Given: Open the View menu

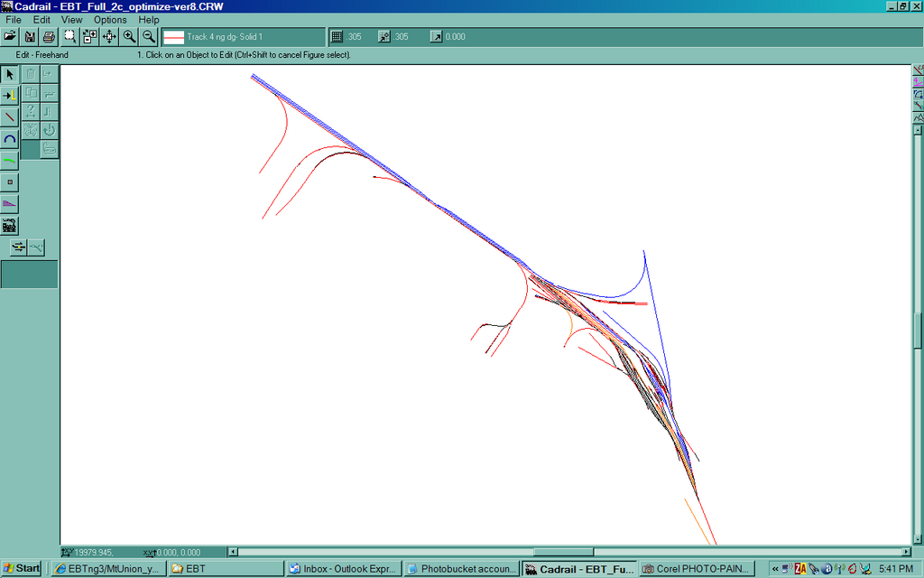Looking at the screenshot, I should pos(72,20).
